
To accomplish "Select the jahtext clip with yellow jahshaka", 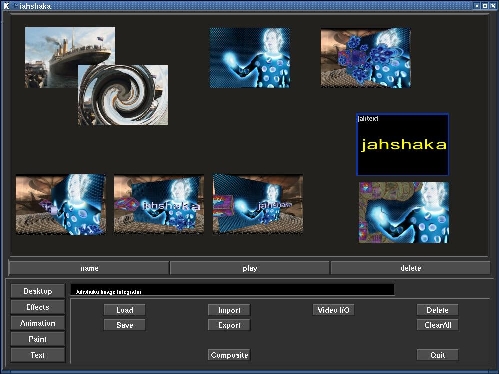I will pos(403,144).
